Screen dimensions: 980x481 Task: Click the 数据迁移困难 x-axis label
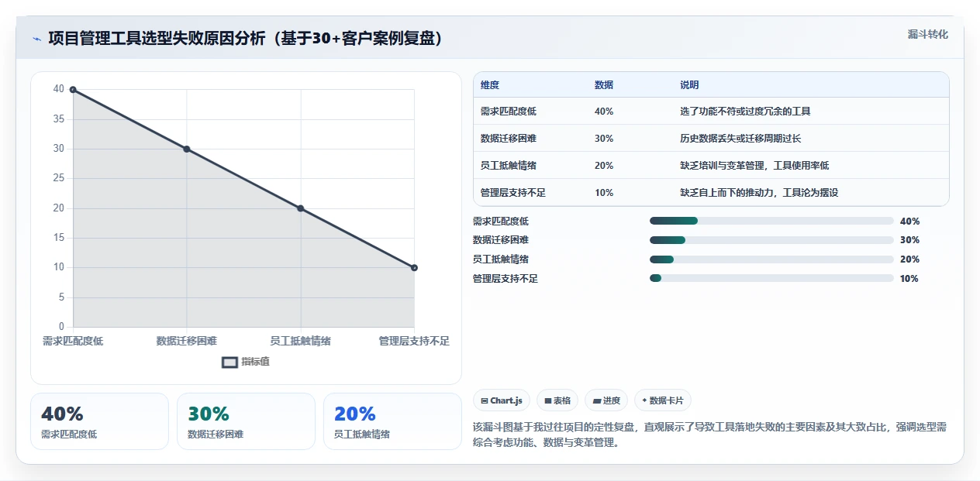187,341
